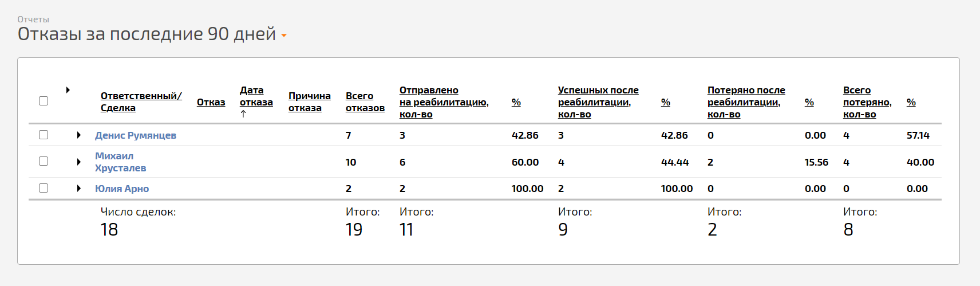Screen dimensions: 980x286
Task: Sort by Причина отказа column header
Action: 309,102
